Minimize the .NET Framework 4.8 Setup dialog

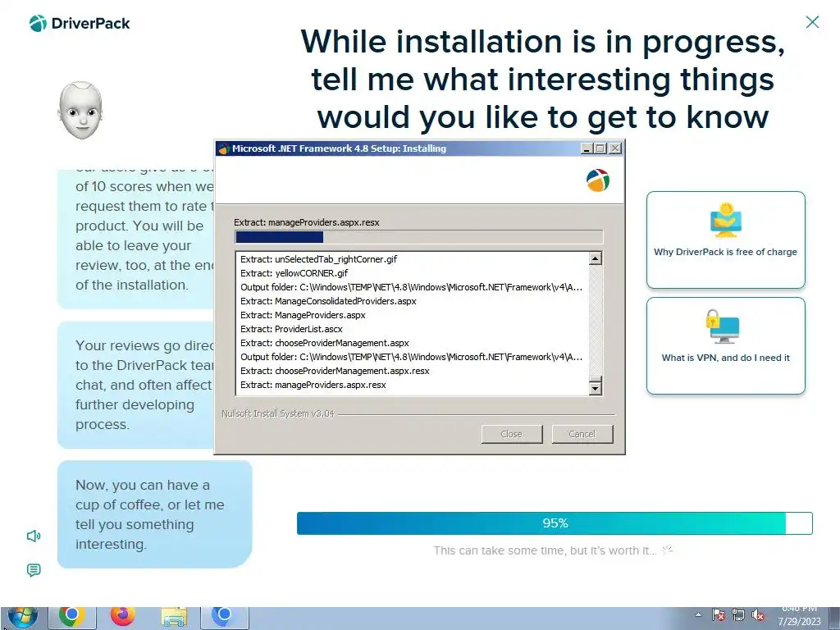point(587,148)
